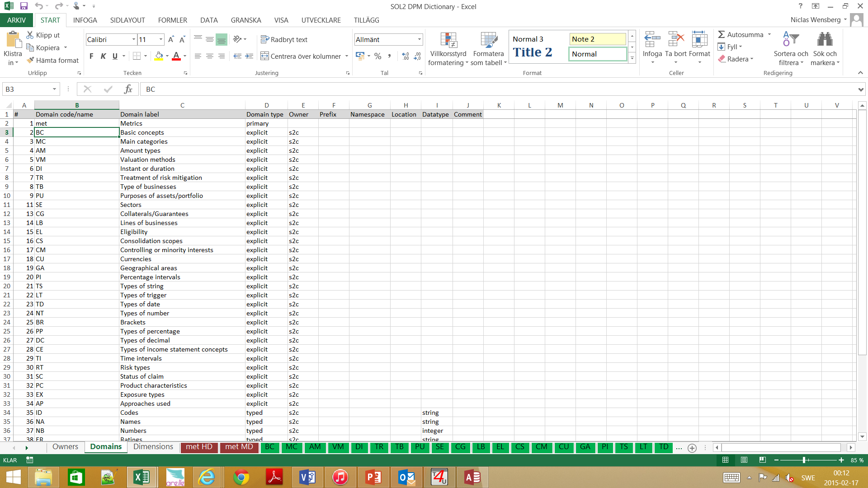Click the Fyll button
This screenshot has width=868, height=488.
[729, 47]
